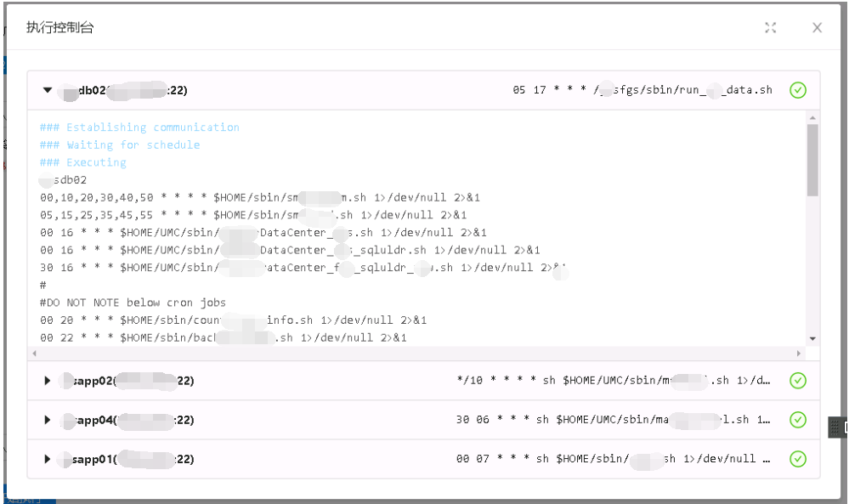Click the log output's scroll-up arrow
Viewport: 849px width, 504px height.
coord(812,118)
